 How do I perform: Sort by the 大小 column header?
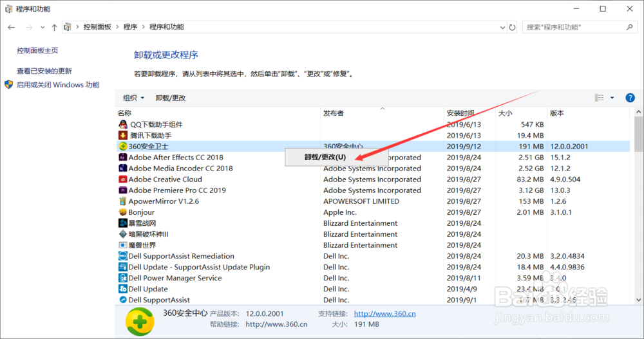point(505,113)
